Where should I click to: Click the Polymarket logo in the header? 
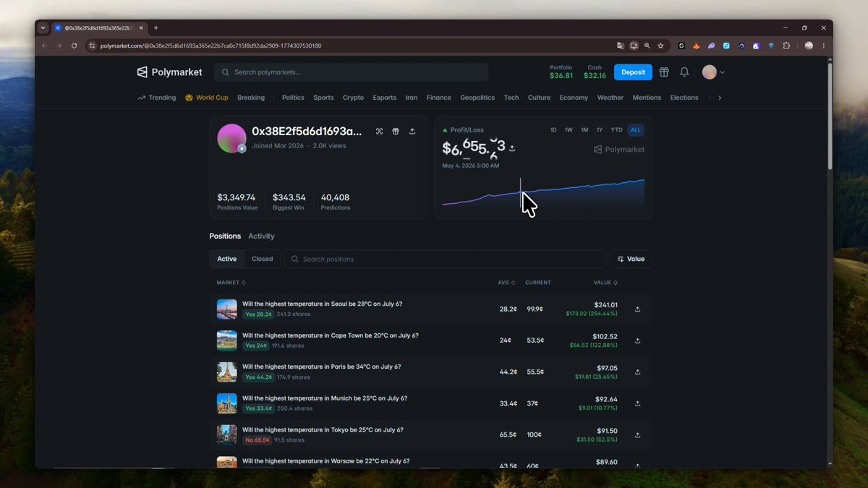[x=169, y=72]
